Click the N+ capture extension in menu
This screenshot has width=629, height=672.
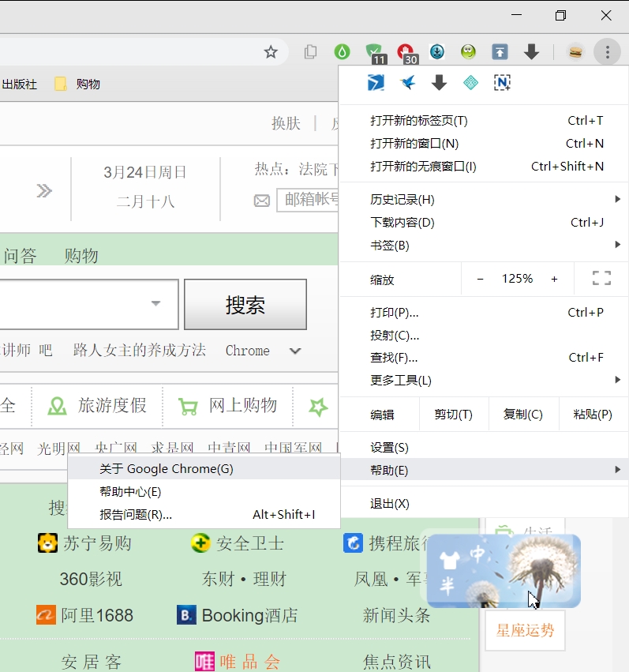(x=502, y=82)
